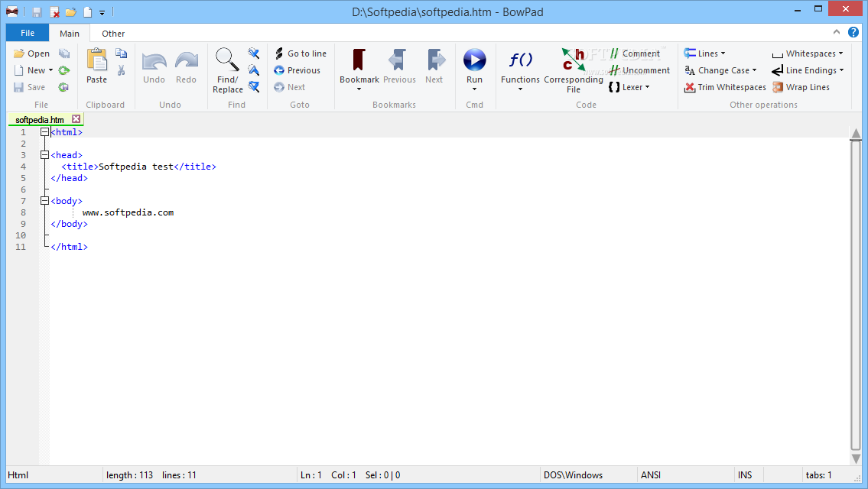
Task: Toggle INS insert mode in status bar
Action: 745,475
